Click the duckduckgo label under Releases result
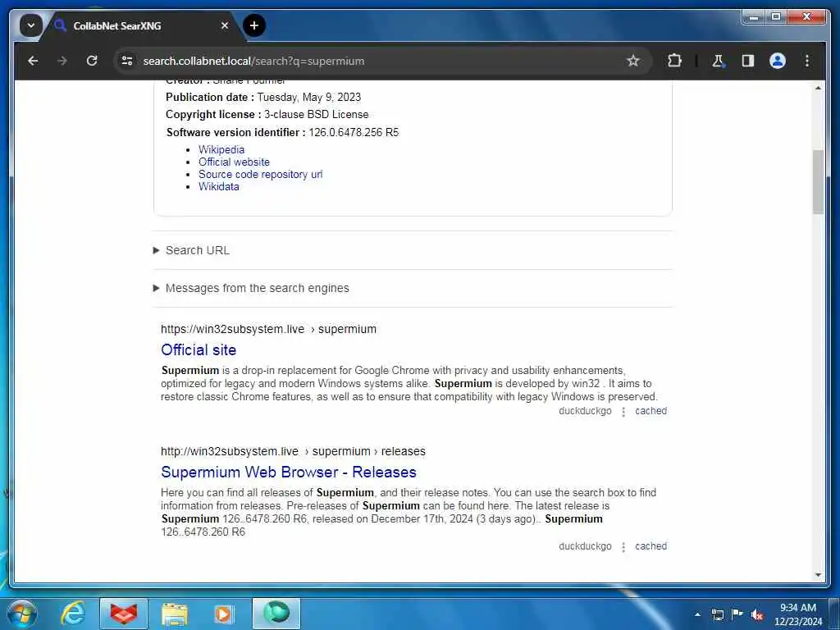Image resolution: width=840 pixels, height=630 pixels. (585, 546)
